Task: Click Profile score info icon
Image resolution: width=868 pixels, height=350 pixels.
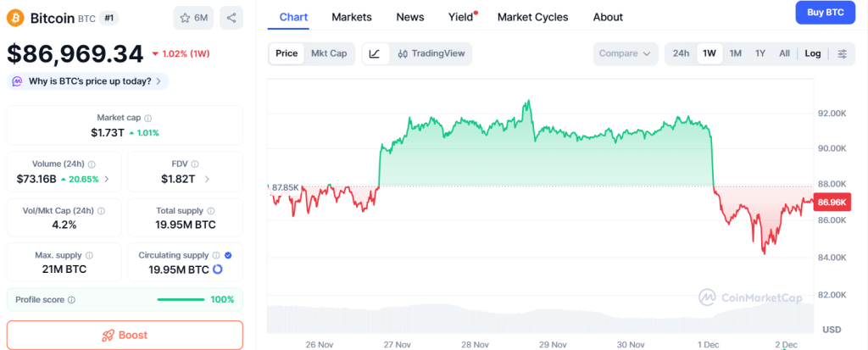Action: [x=71, y=300]
